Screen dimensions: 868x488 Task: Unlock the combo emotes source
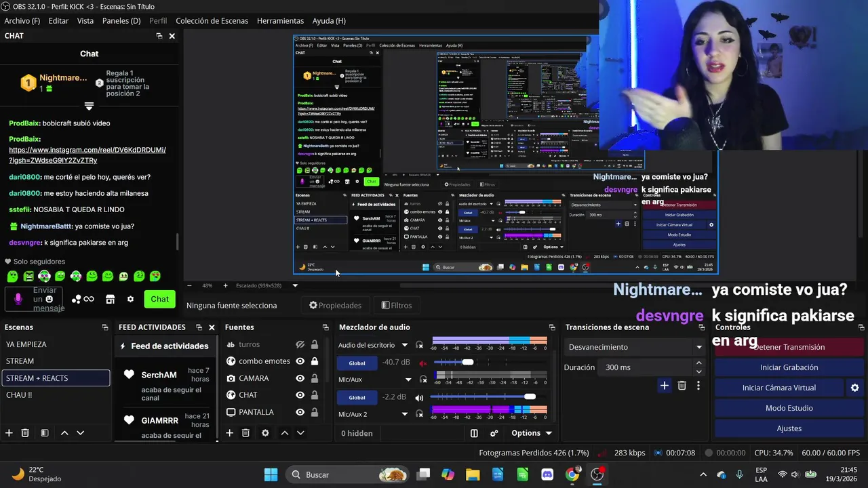tap(315, 361)
